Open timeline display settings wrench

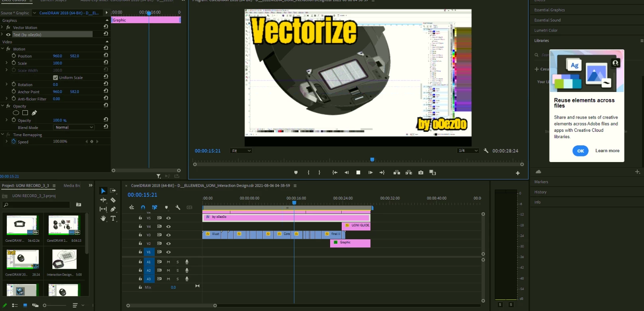(x=178, y=207)
